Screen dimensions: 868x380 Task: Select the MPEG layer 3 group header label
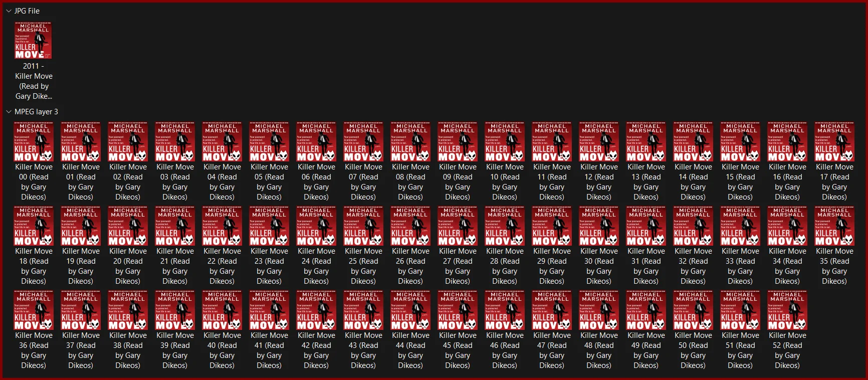[36, 112]
